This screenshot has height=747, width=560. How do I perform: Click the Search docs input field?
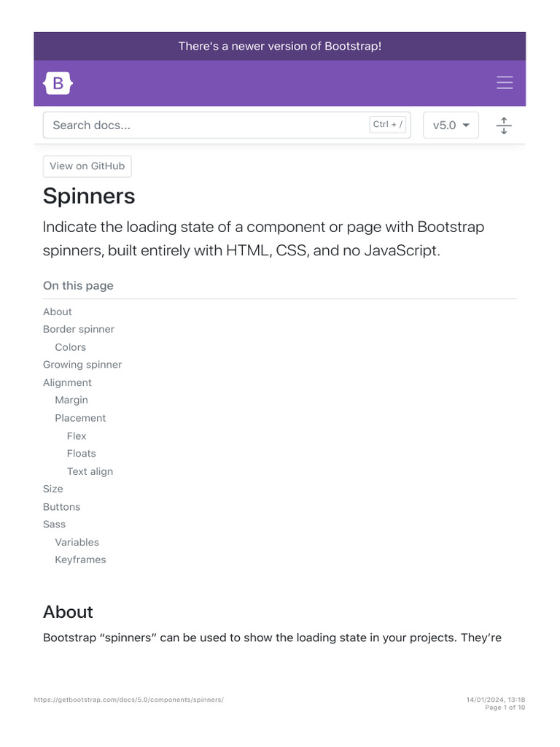coord(204,125)
